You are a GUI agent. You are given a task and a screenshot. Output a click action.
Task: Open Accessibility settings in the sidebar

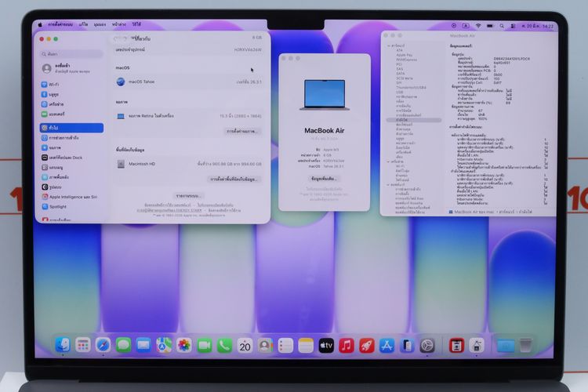(x=71, y=138)
